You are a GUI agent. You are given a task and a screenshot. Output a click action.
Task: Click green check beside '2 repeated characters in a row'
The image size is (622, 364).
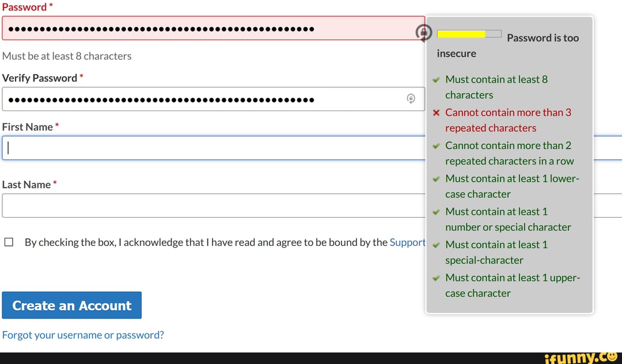click(436, 146)
